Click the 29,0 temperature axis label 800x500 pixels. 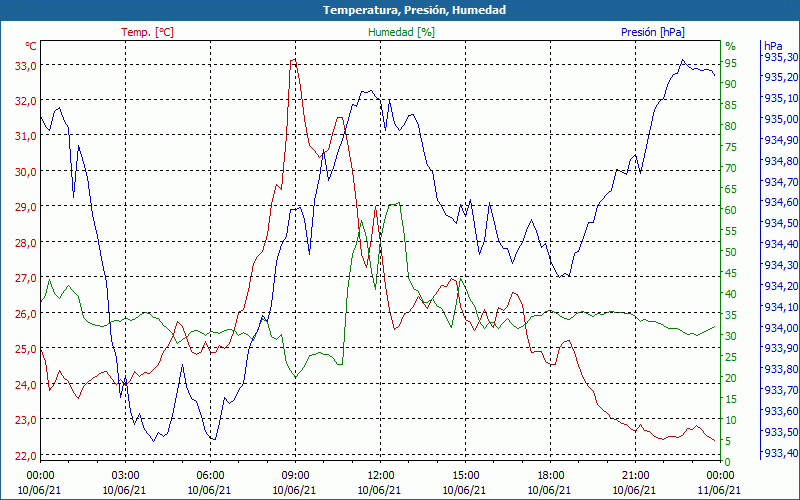pos(25,207)
